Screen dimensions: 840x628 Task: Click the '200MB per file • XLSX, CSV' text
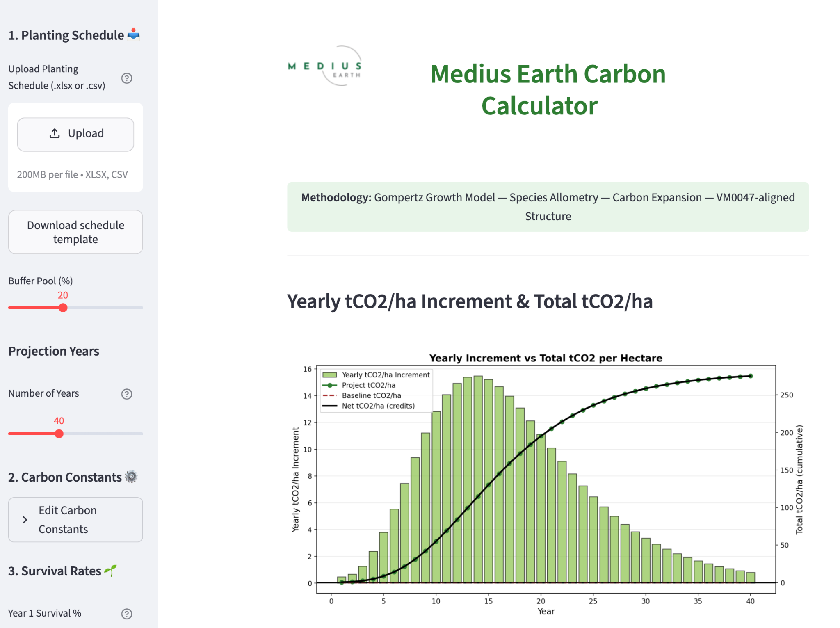72,174
